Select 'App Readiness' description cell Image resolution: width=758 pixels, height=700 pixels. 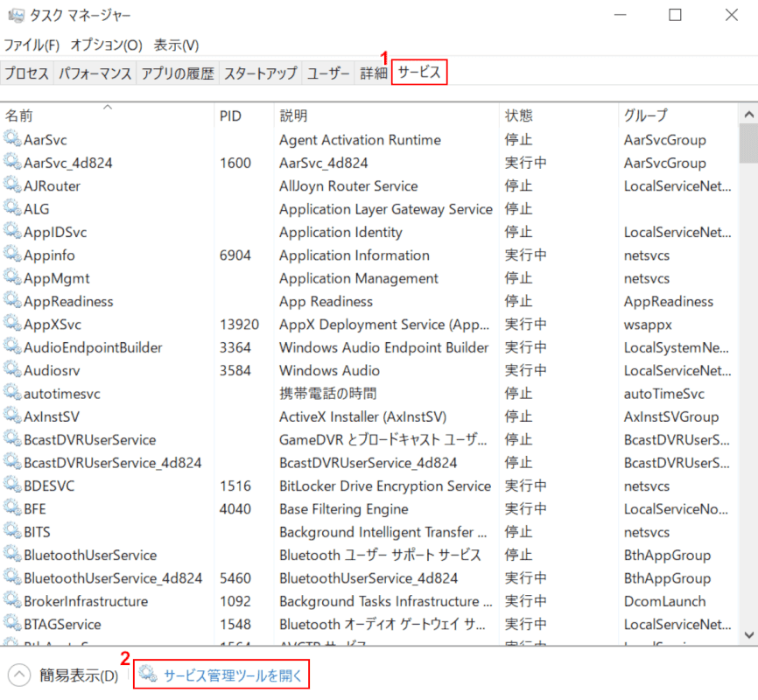[x=326, y=301]
